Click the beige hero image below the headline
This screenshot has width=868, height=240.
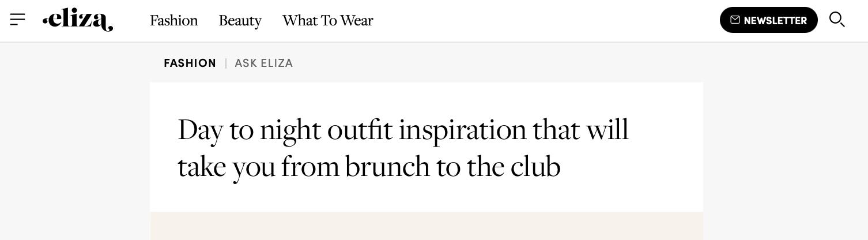point(427,226)
